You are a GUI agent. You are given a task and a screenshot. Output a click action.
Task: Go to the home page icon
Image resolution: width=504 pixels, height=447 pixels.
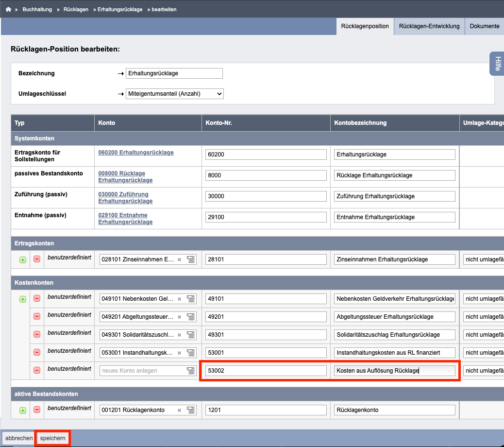(x=8, y=9)
